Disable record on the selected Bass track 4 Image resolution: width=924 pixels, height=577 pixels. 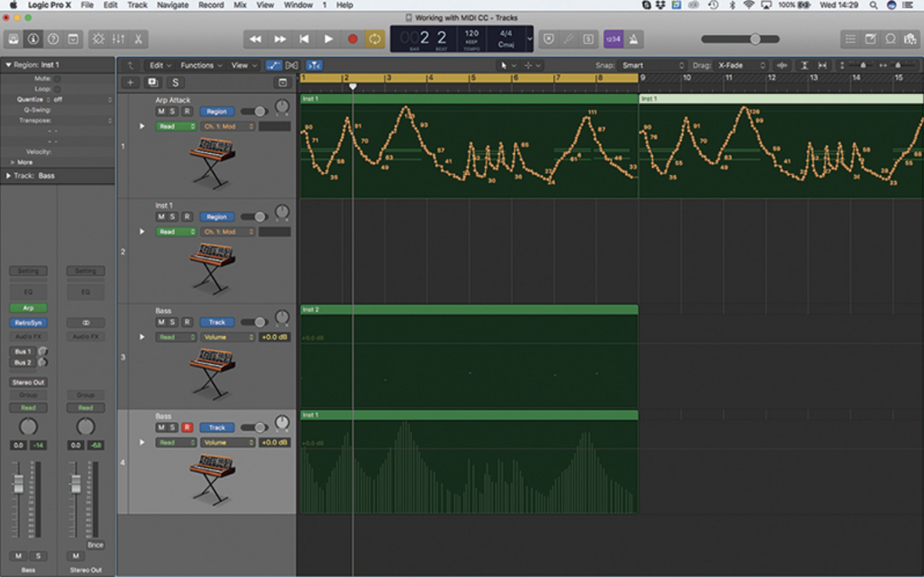pyautogui.click(x=186, y=428)
